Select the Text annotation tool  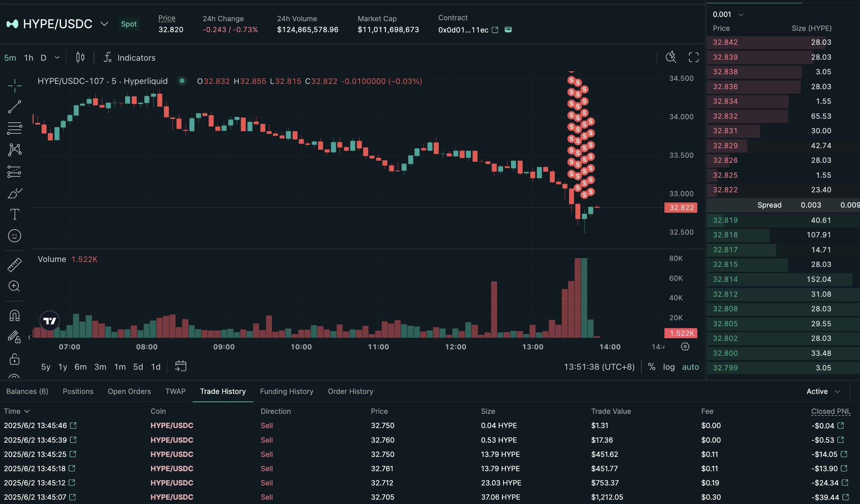pos(14,214)
